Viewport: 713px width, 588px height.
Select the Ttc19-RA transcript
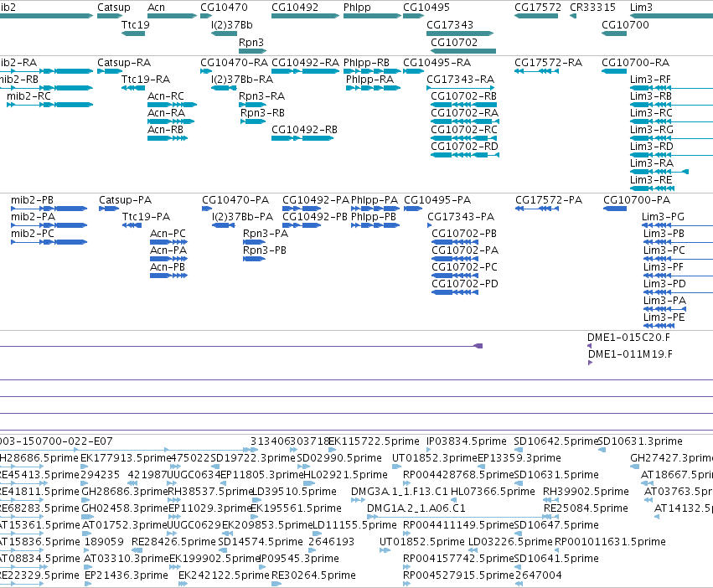tap(132, 88)
